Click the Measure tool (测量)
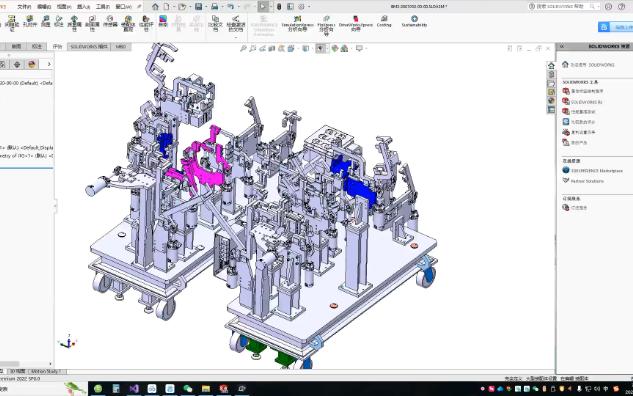 pyautogui.click(x=46, y=21)
